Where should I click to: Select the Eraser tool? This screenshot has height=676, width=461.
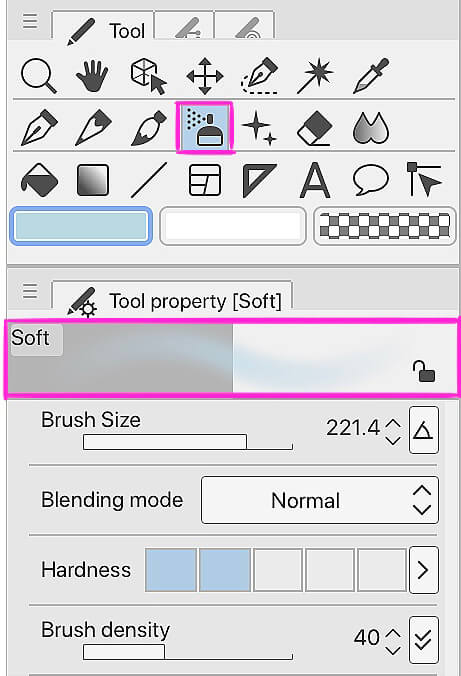tap(315, 128)
